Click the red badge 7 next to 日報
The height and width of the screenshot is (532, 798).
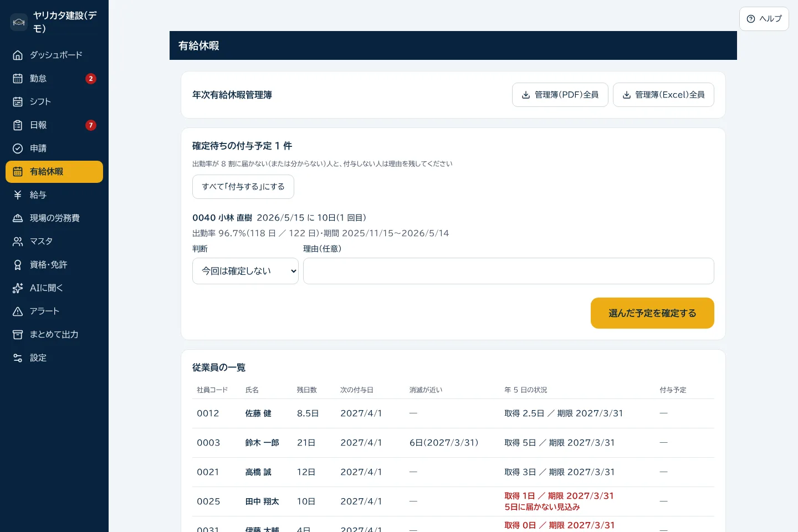tap(91, 125)
